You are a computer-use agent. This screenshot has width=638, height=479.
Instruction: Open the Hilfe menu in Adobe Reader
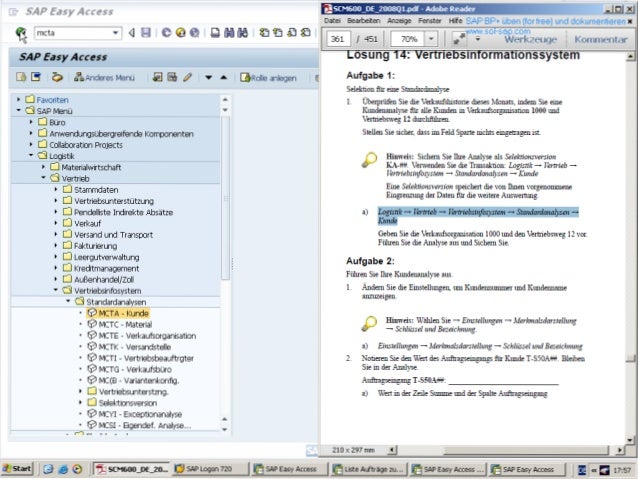[455, 21]
